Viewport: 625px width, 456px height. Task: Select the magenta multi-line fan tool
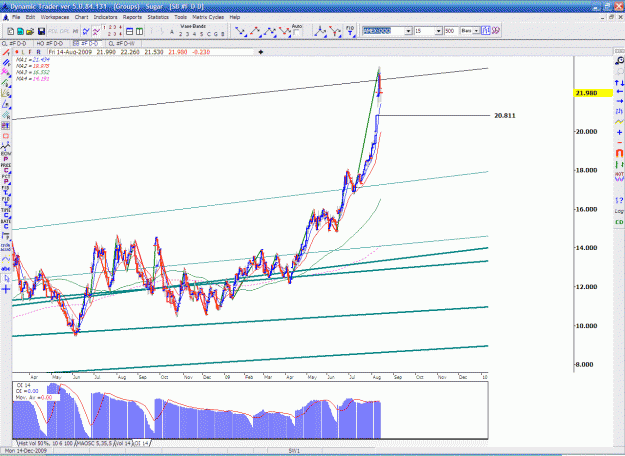tap(6, 72)
